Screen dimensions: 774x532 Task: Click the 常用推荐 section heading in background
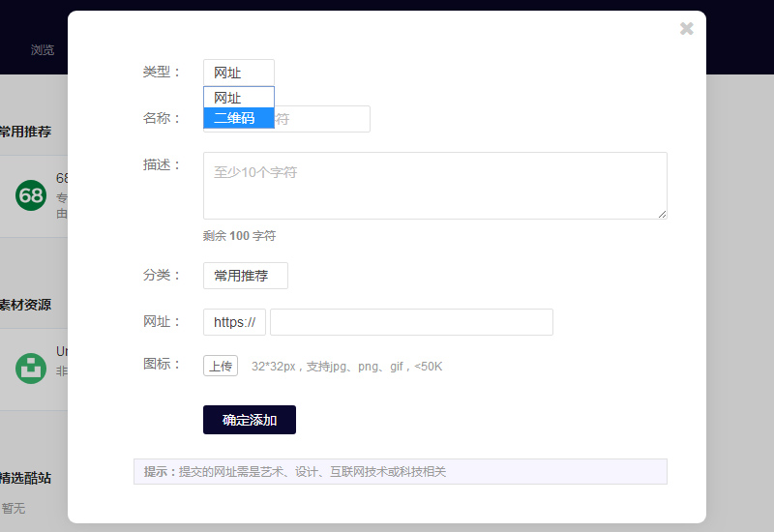(x=26, y=132)
